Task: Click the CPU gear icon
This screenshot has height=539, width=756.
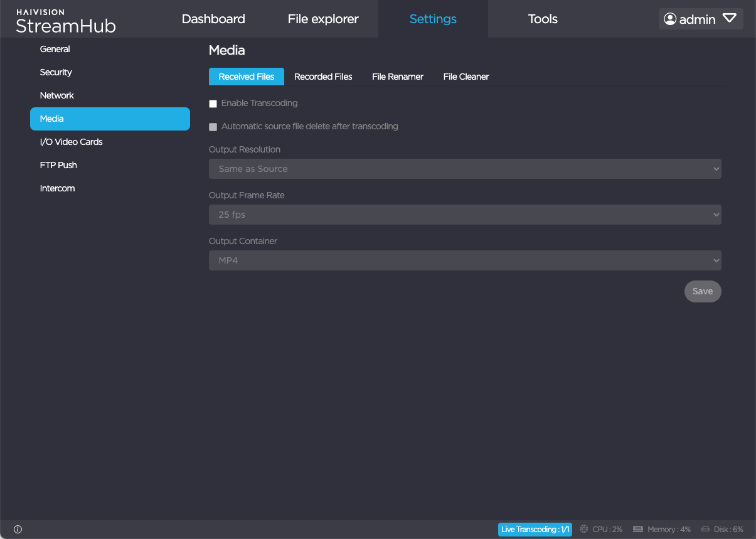Action: tap(584, 530)
